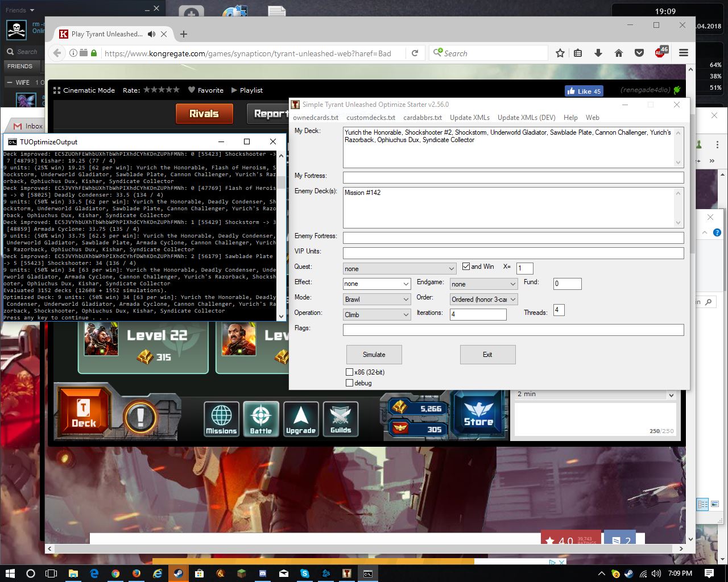Click the Windows Start button
728x582 pixels.
(10, 573)
